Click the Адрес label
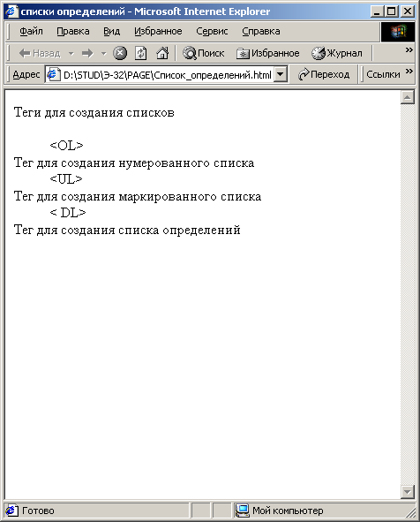Viewport: 420px width, 522px height. coord(26,74)
